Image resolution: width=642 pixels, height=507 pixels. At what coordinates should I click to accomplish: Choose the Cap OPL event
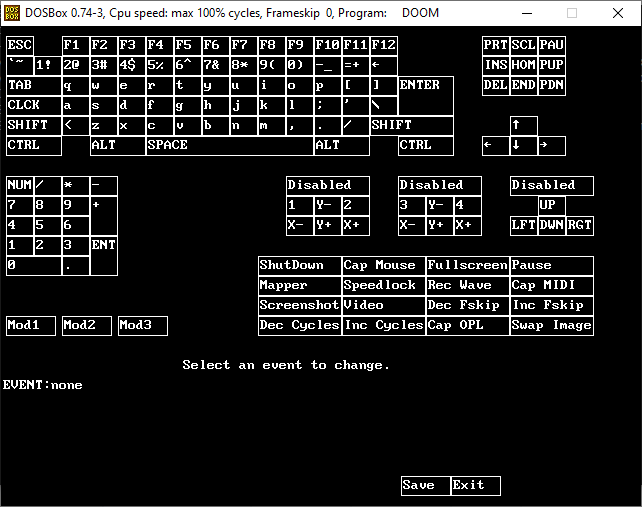point(468,326)
